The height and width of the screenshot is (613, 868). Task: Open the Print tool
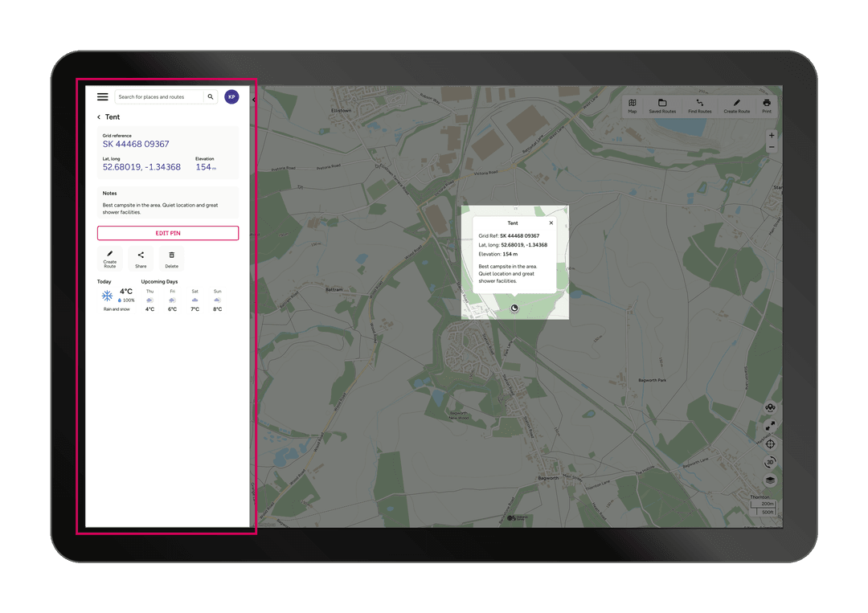pyautogui.click(x=766, y=104)
